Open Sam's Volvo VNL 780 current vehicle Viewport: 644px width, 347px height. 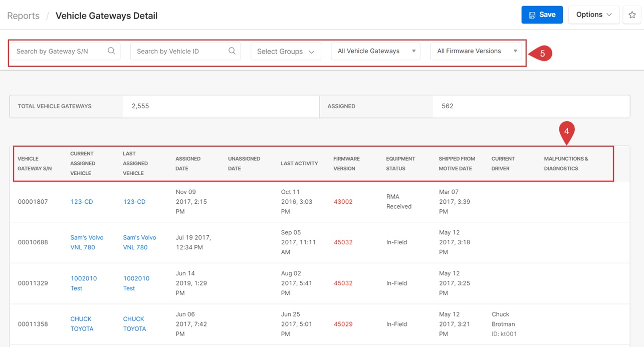coord(87,242)
